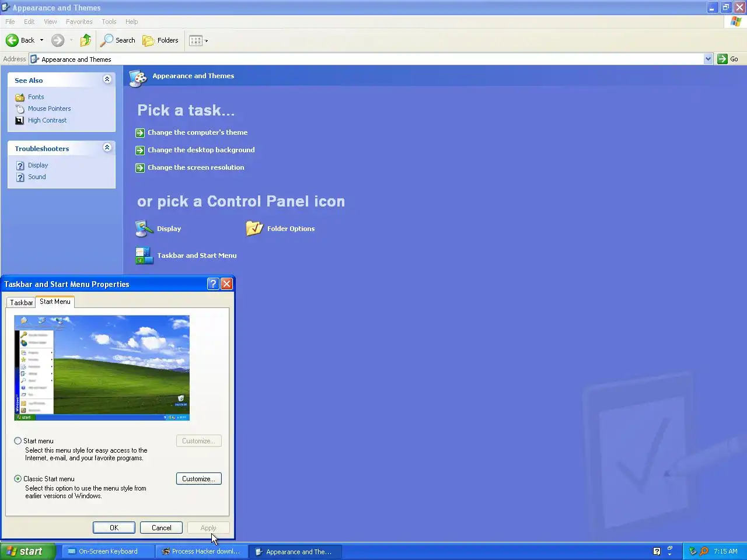Click Appearance and Themes taskbar button
747x560 pixels.
pos(295,551)
